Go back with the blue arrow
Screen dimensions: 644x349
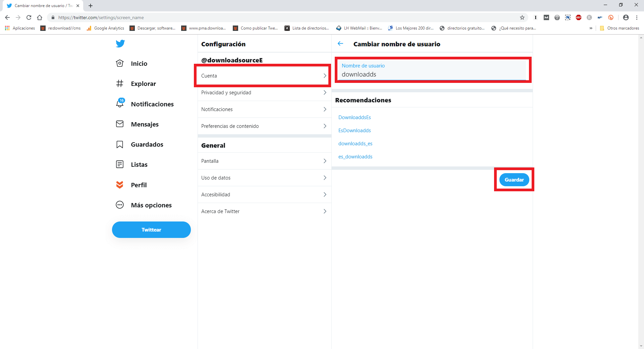point(340,44)
